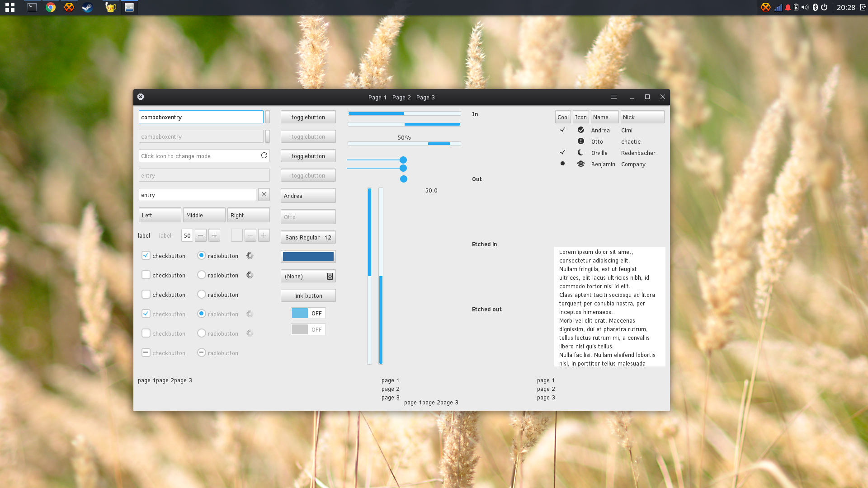Viewport: 868px width, 488px height.
Task: Select the widget factory window icon in panel
Action: coord(129,7)
